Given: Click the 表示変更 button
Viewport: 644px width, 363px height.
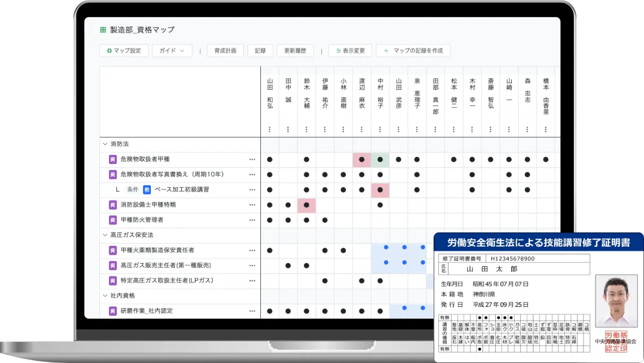Looking at the screenshot, I should click(350, 51).
